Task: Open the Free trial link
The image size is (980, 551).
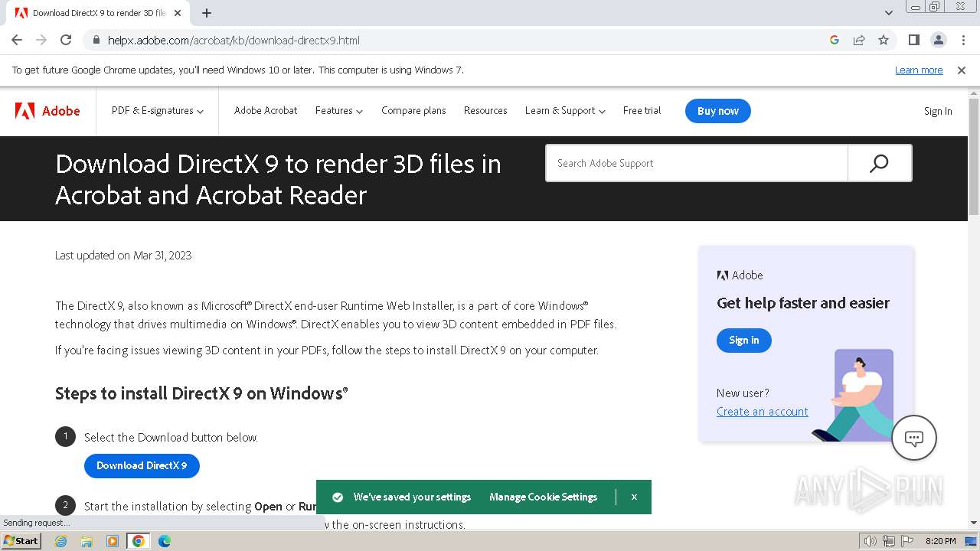Action: pos(642,111)
